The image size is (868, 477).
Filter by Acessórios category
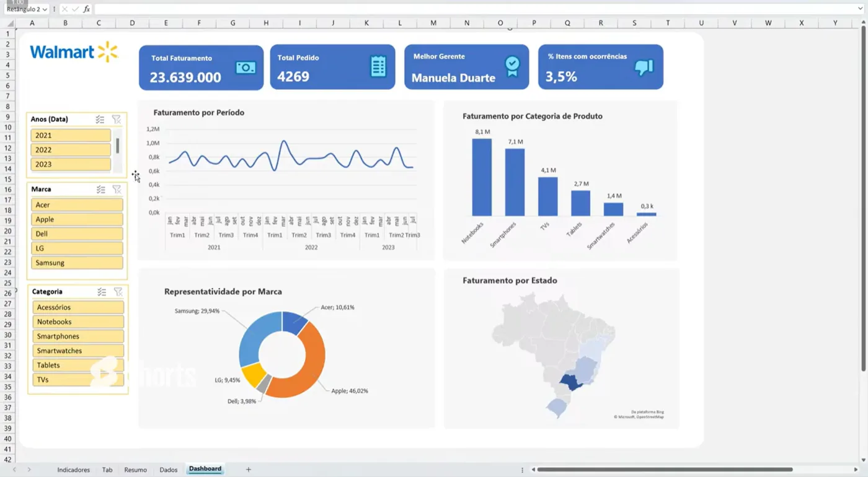click(78, 307)
